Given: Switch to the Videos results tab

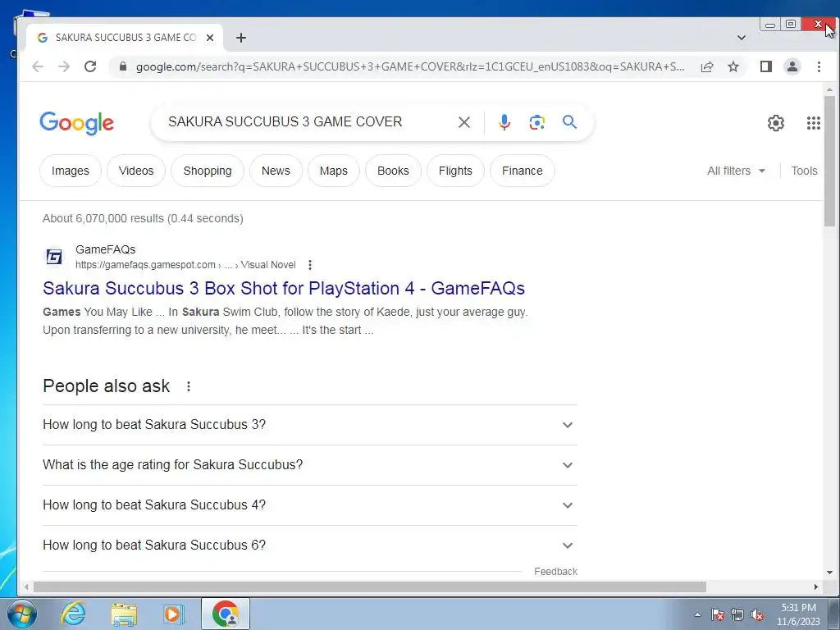Looking at the screenshot, I should pos(136,171).
